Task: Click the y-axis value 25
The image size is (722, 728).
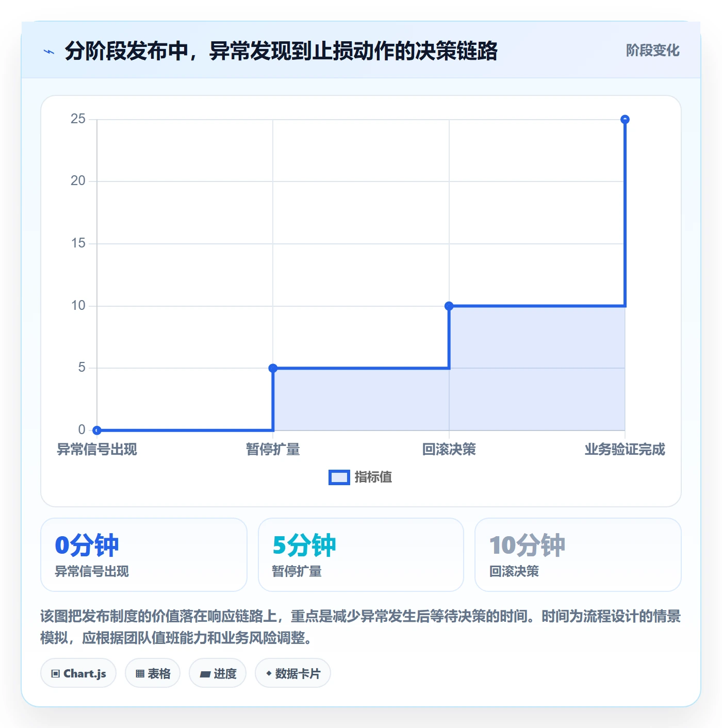Action: tap(78, 119)
